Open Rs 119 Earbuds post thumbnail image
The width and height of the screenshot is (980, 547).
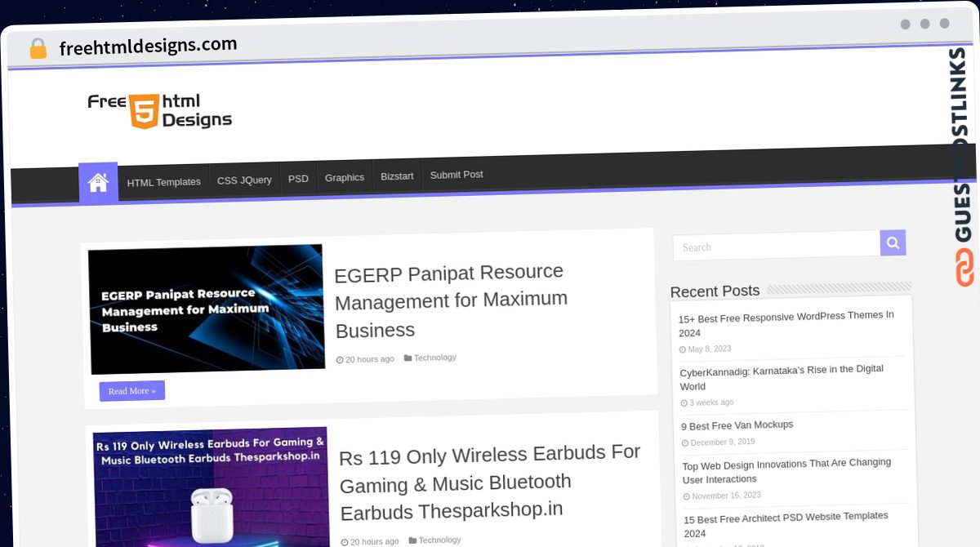point(212,487)
